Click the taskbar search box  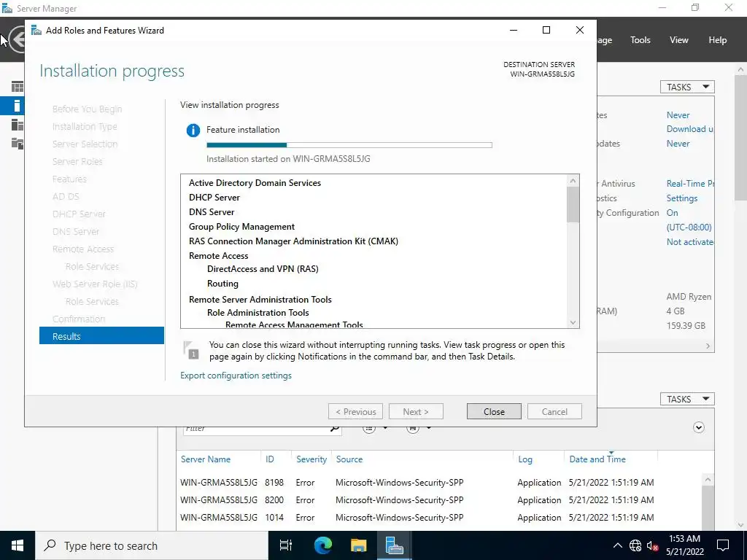pos(152,545)
